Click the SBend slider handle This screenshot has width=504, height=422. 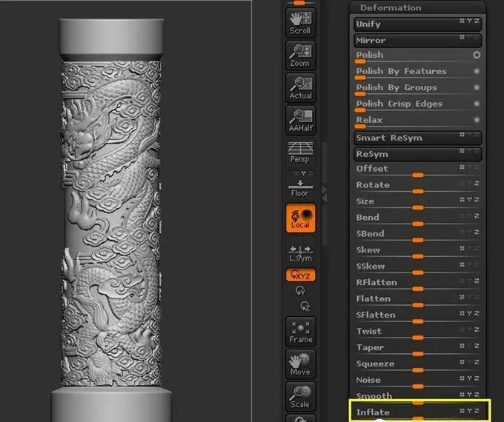(418, 240)
